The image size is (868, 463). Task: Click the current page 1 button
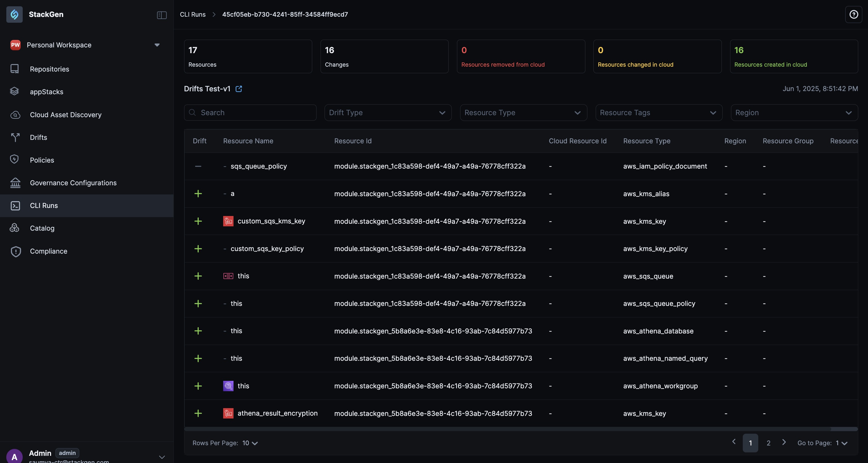tap(751, 443)
